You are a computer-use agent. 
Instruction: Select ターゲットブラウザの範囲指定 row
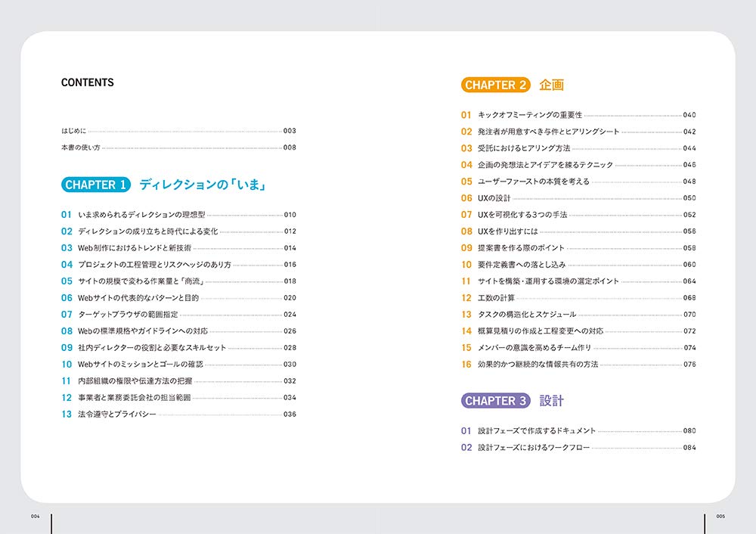pyautogui.click(x=178, y=315)
